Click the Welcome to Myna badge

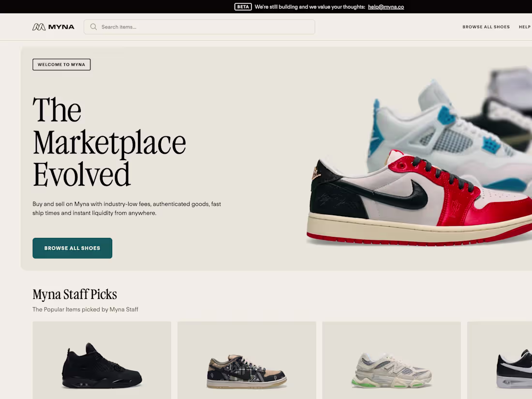pos(61,64)
